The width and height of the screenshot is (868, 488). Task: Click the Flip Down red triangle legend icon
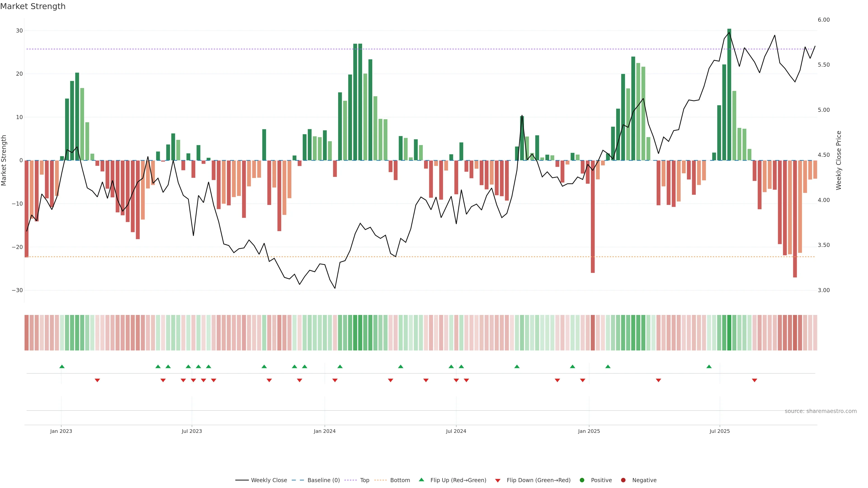498,480
